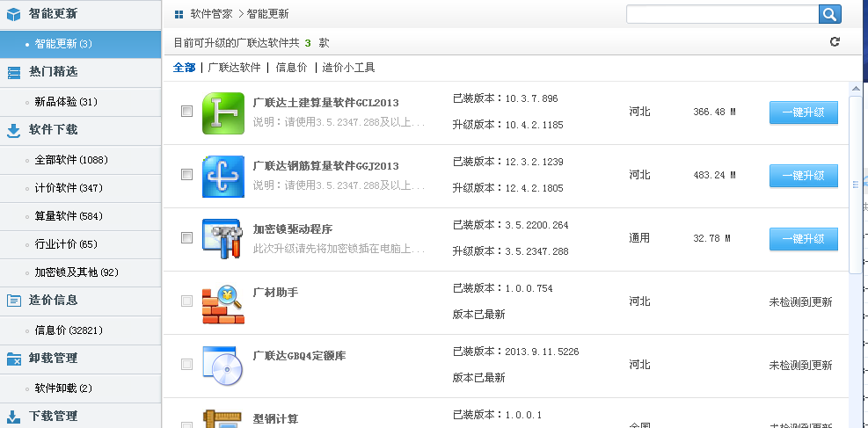Check the 广联达土建算量软件GCL2013 checkbox
The image size is (868, 428).
[187, 112]
